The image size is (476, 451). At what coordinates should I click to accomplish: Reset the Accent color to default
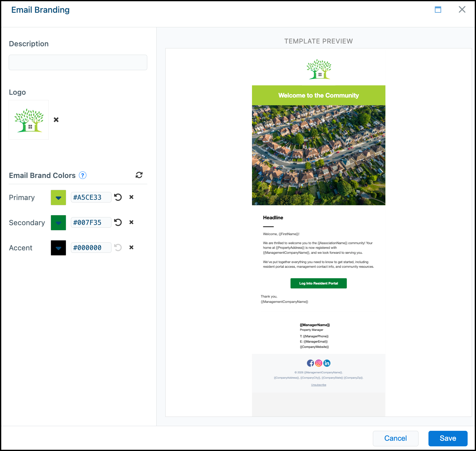point(118,248)
